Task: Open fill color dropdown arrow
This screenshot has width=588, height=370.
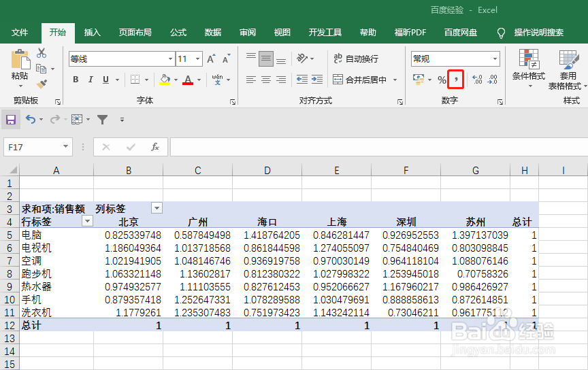Action: pos(176,80)
